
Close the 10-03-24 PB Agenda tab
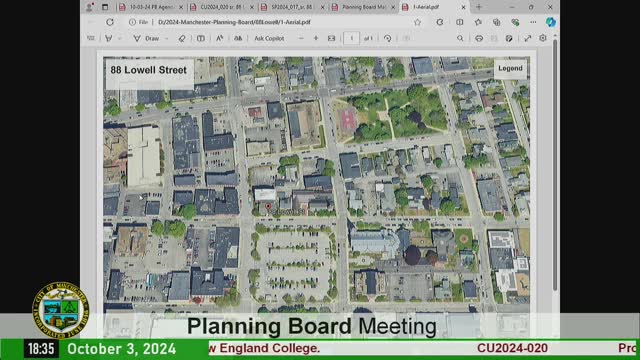(181, 7)
